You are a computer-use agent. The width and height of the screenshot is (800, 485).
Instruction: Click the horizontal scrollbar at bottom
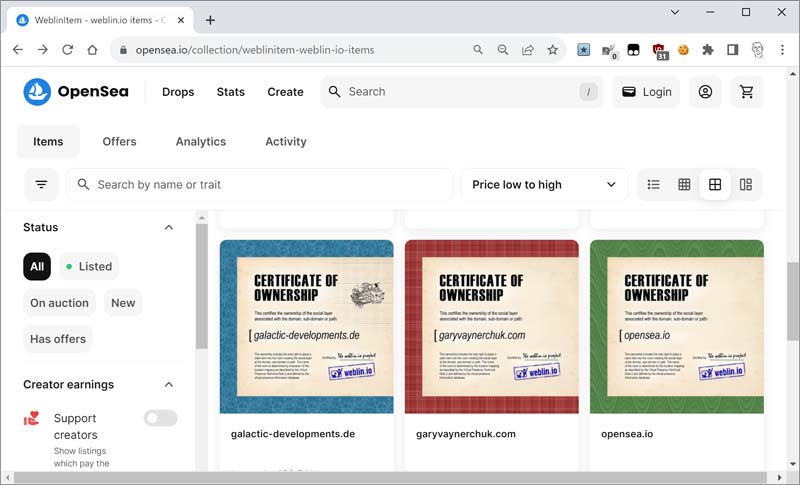pos(390,478)
